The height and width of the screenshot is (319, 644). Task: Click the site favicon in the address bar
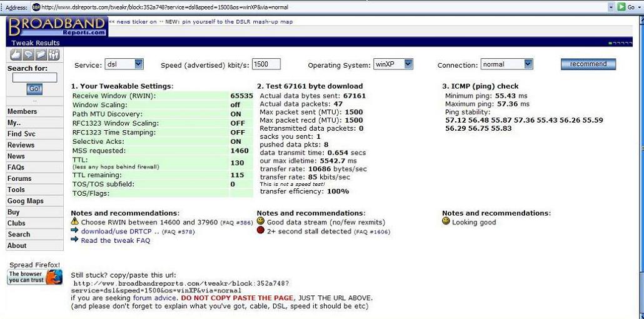point(36,7)
